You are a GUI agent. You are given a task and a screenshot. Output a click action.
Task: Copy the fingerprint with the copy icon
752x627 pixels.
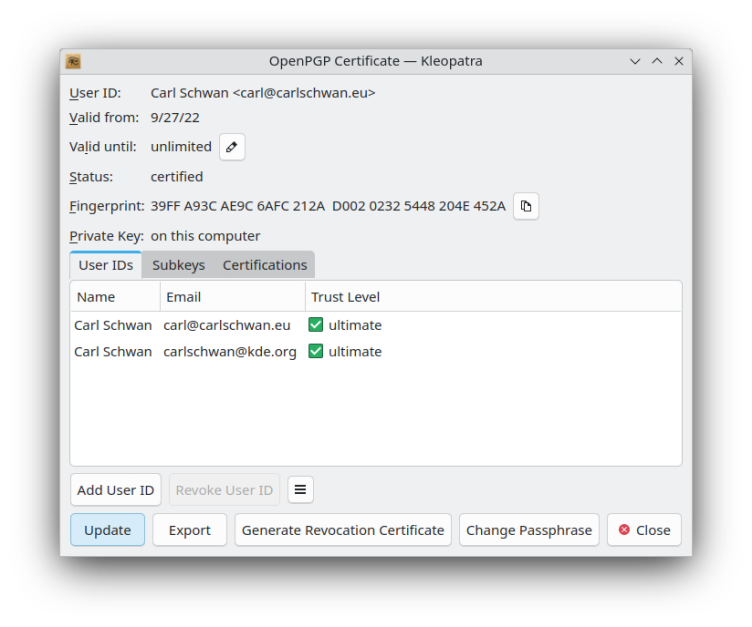pos(526,207)
